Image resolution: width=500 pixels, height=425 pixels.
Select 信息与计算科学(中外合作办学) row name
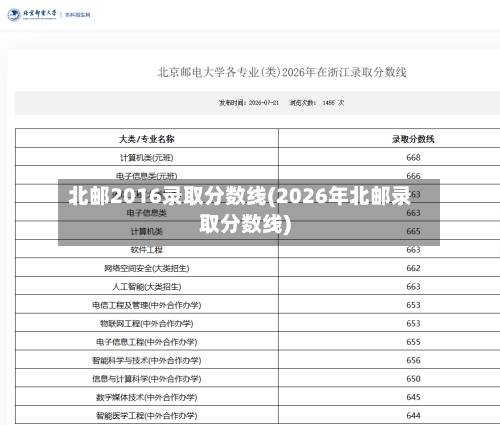pyautogui.click(x=147, y=379)
